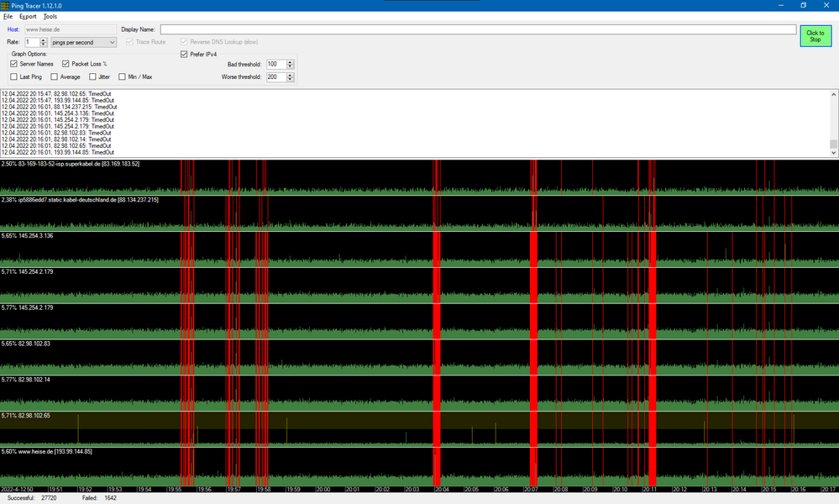Click the www.heise.de [193.99.144.85] graph label
This screenshot has width=839, height=504.
click(x=46, y=451)
